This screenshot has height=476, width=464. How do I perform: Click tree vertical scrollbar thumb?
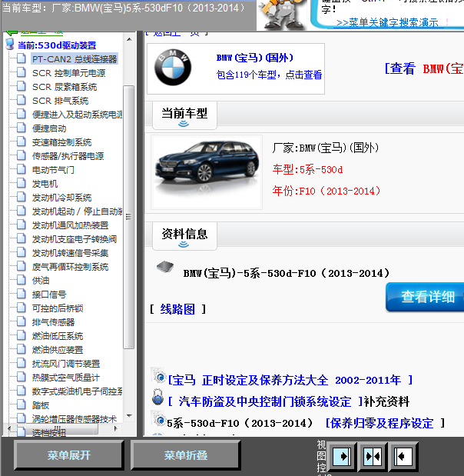tap(129, 217)
